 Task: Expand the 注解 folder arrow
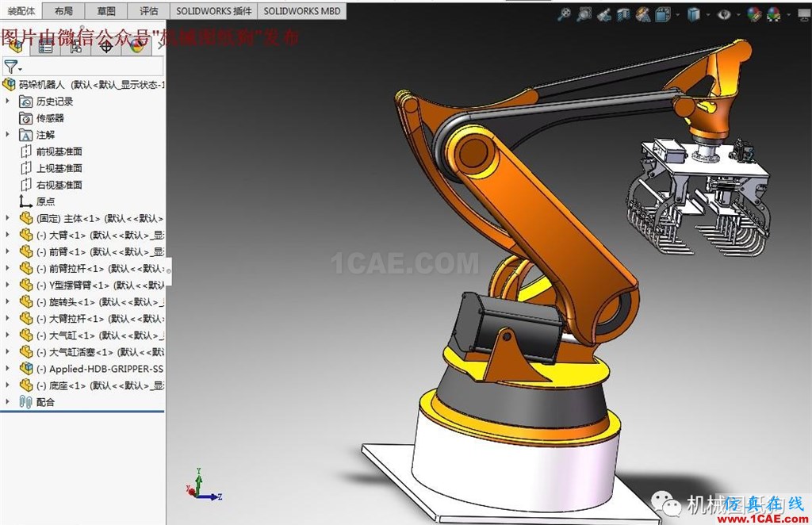point(7,134)
